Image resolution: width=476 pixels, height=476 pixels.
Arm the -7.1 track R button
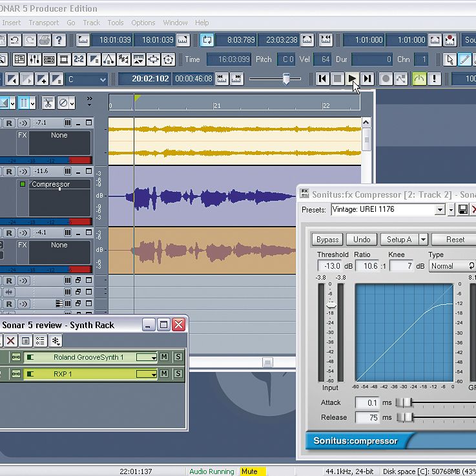pyautogui.click(x=9, y=123)
